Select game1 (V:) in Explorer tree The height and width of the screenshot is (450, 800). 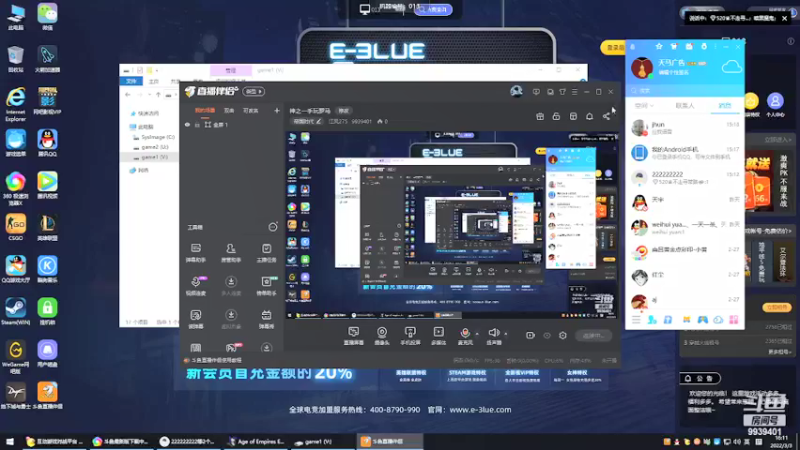[154, 157]
